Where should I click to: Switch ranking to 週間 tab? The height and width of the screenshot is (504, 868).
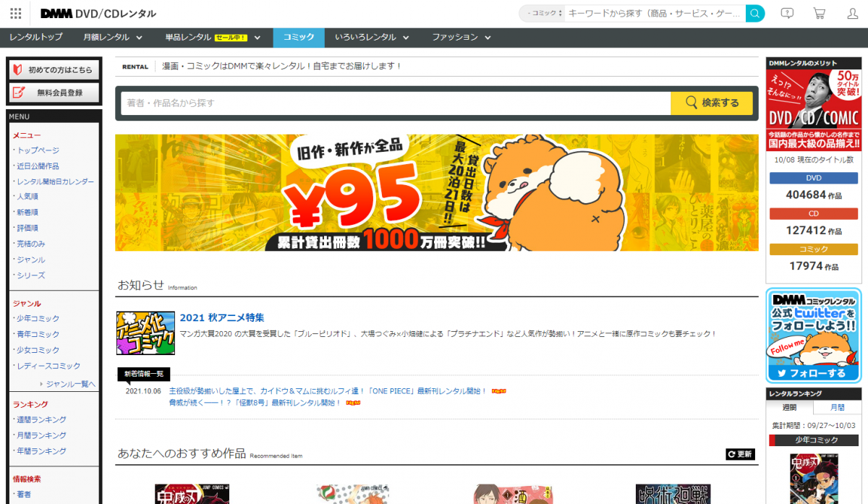(789, 407)
